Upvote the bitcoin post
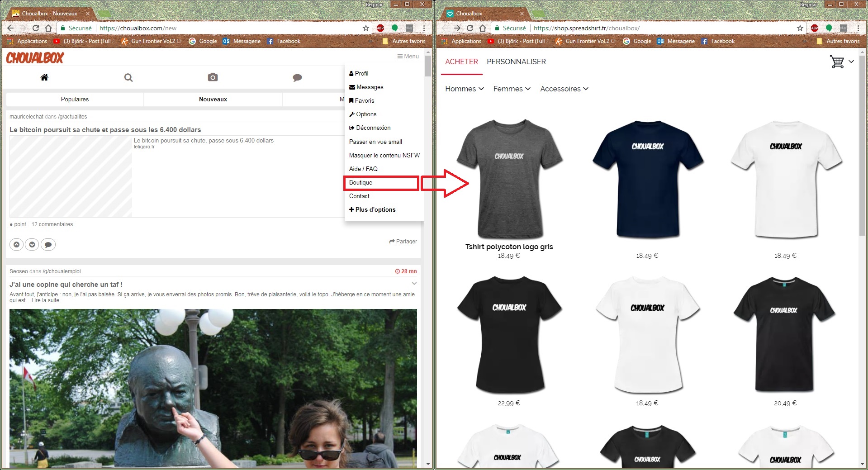 click(17, 245)
